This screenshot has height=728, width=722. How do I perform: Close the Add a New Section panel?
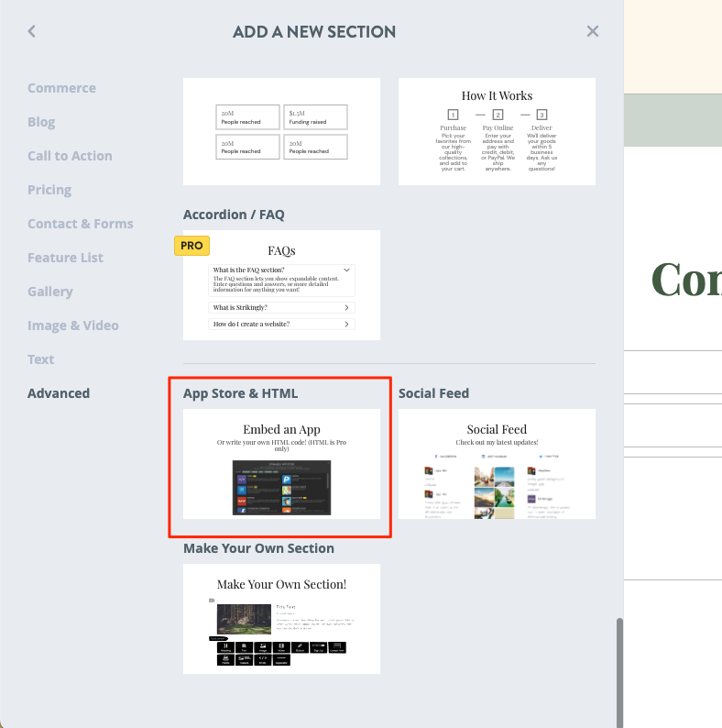pyautogui.click(x=593, y=31)
